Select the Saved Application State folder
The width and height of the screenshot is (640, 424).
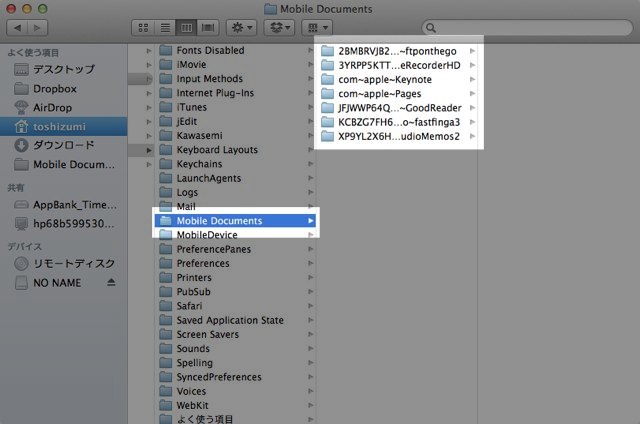[236, 320]
